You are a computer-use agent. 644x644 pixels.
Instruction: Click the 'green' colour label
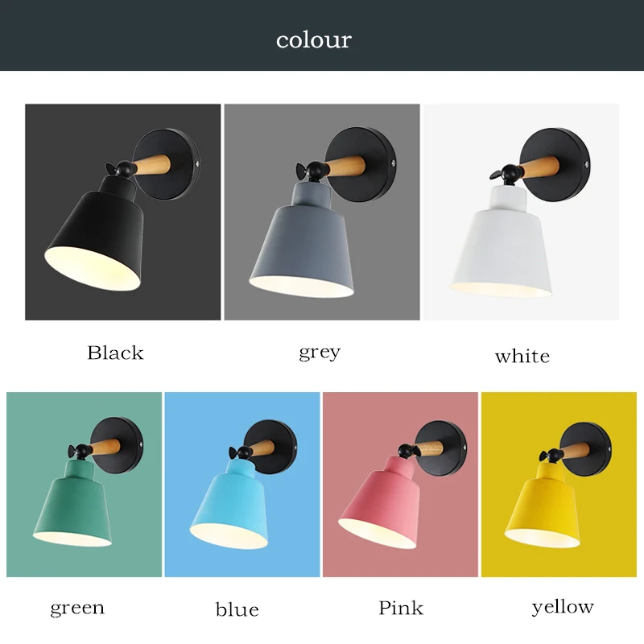[77, 609]
